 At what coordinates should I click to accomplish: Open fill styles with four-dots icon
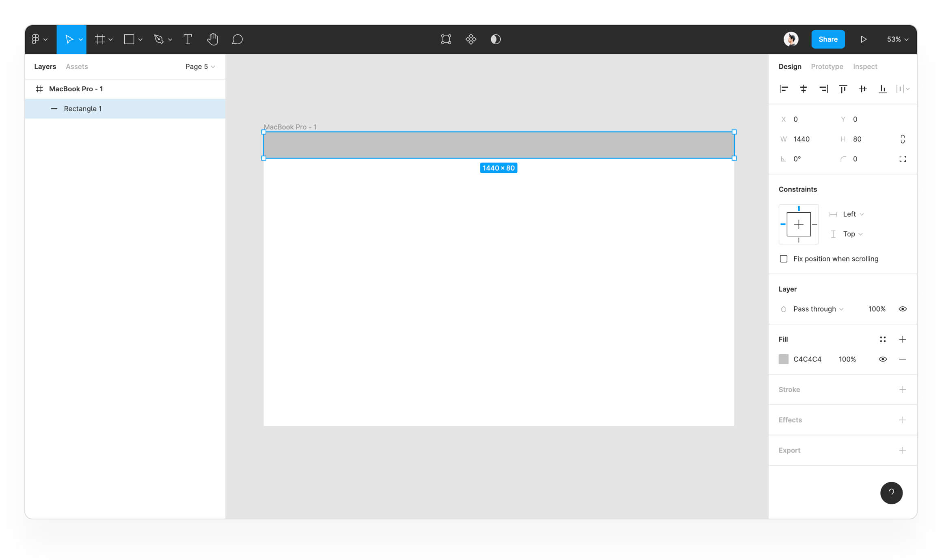(883, 339)
